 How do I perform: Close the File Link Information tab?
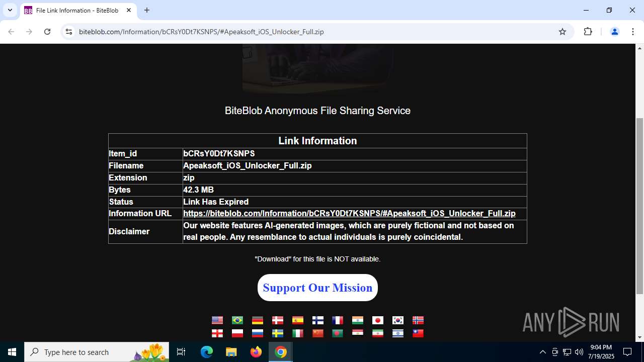coord(129,10)
